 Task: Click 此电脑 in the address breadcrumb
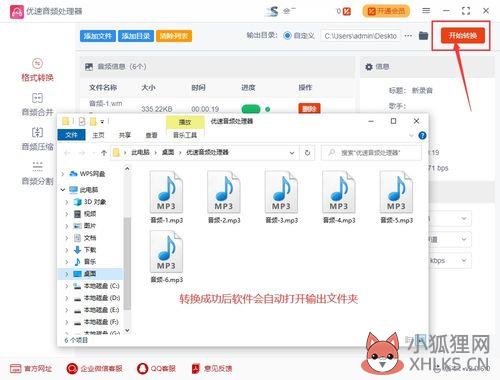pos(140,152)
